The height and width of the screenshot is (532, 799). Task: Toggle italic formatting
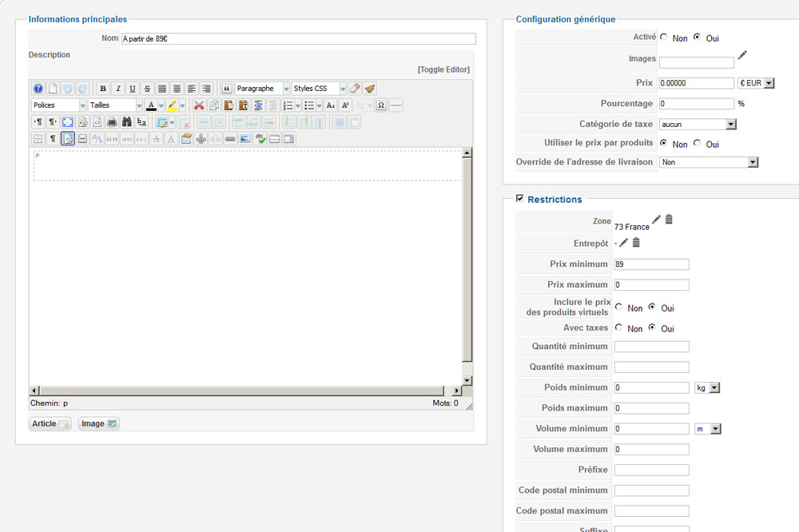coord(117,89)
